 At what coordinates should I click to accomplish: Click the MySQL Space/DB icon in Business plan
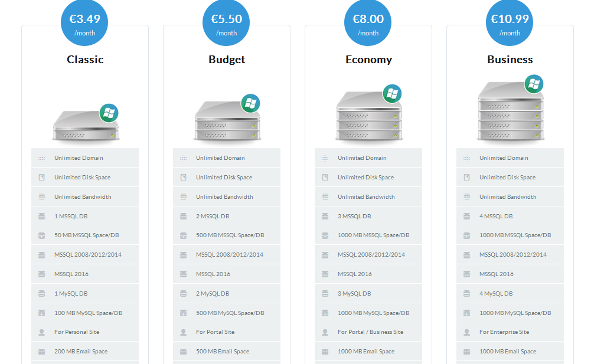coord(466,313)
